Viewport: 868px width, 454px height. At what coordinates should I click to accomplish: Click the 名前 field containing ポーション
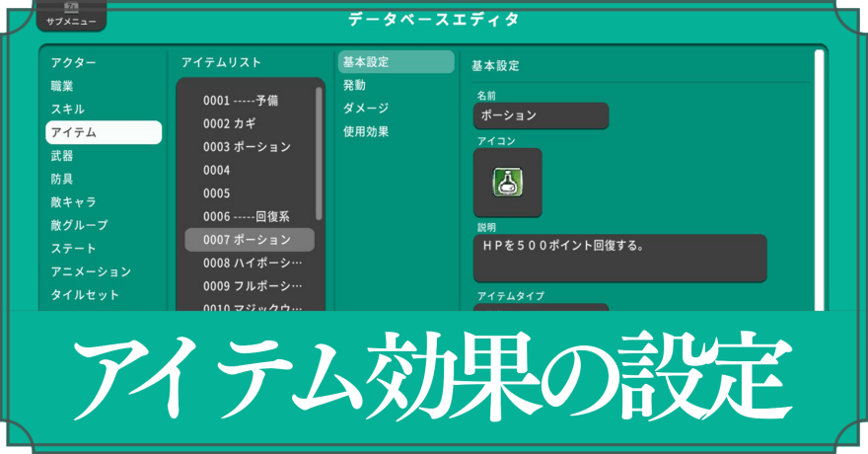(542, 115)
